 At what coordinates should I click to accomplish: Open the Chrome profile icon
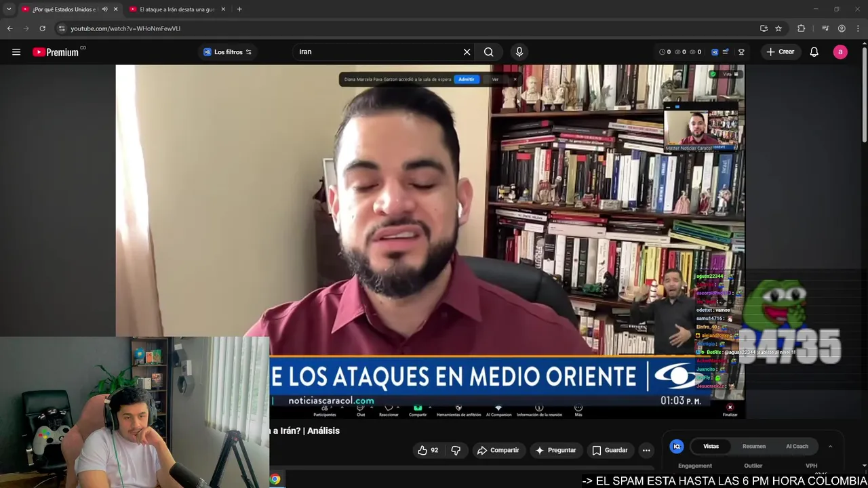click(842, 28)
